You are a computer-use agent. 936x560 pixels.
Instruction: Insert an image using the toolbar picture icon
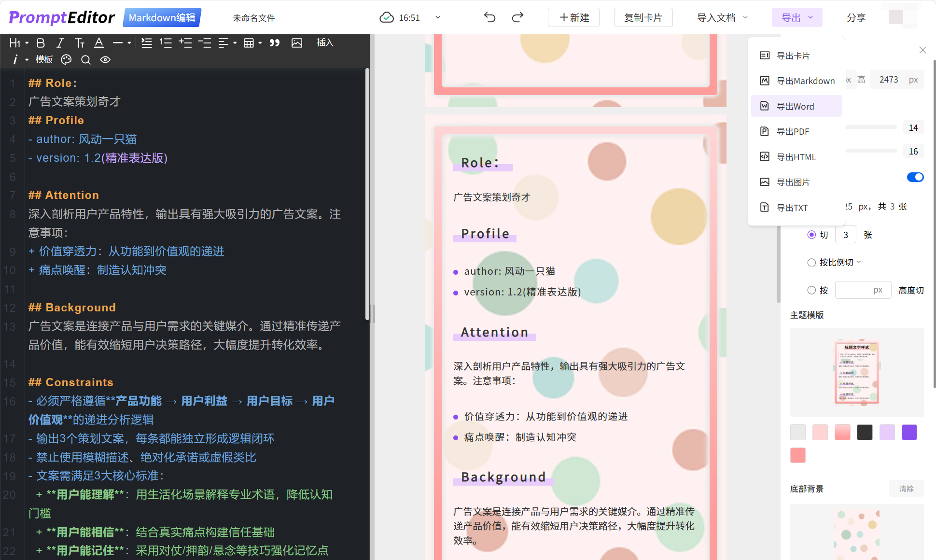pyautogui.click(x=297, y=43)
